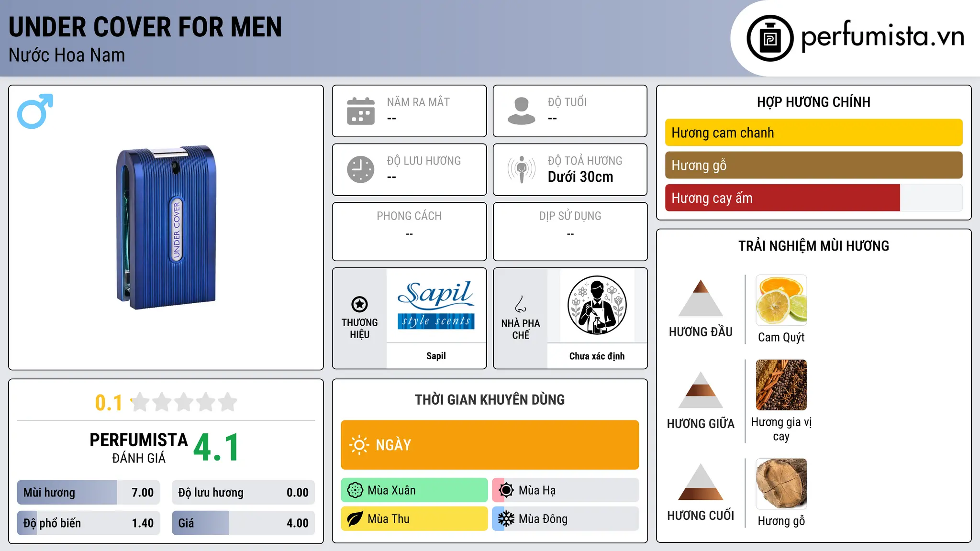Click the flower icon beside Mùa Xuân
Screen dimensions: 980x551
pos(355,490)
